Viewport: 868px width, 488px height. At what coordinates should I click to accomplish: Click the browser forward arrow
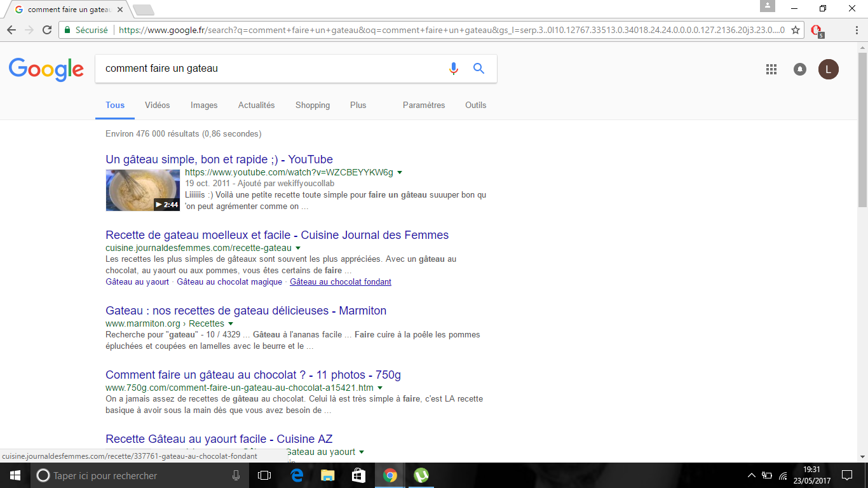29,30
